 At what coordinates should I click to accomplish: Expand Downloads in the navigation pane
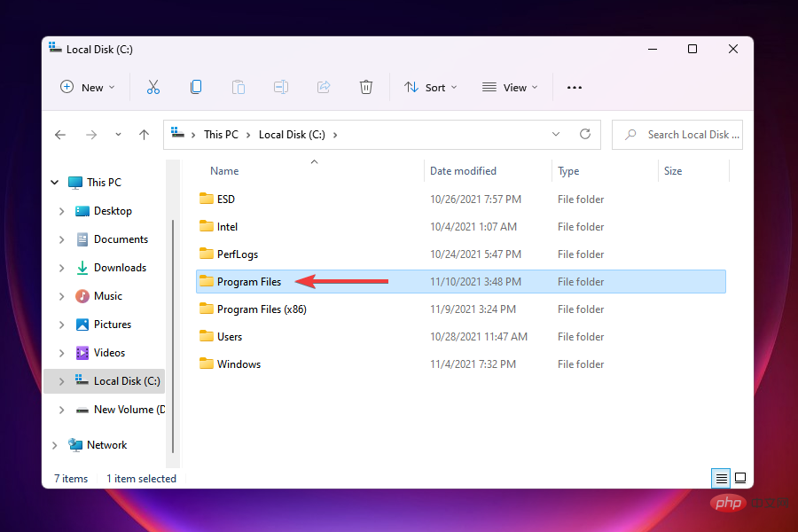coord(61,267)
